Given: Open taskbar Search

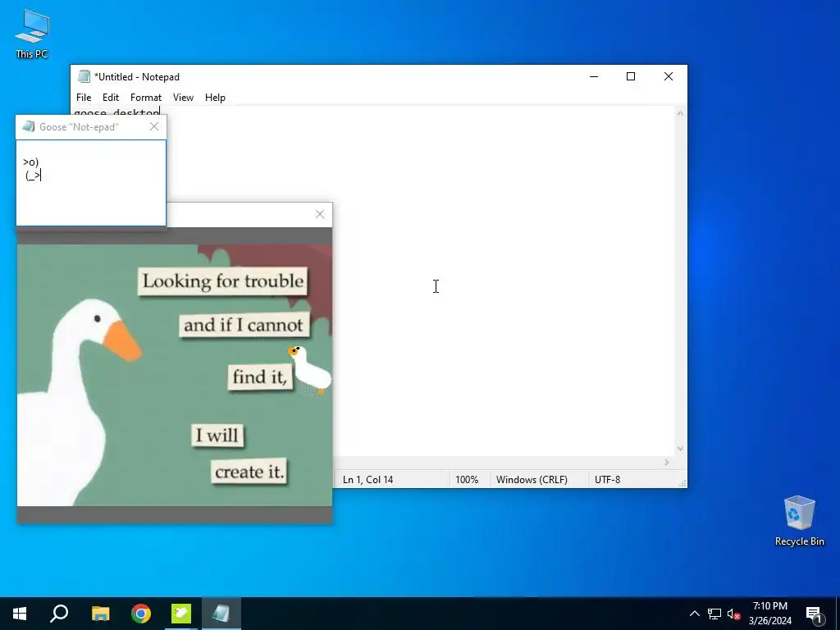Looking at the screenshot, I should pyautogui.click(x=59, y=614).
